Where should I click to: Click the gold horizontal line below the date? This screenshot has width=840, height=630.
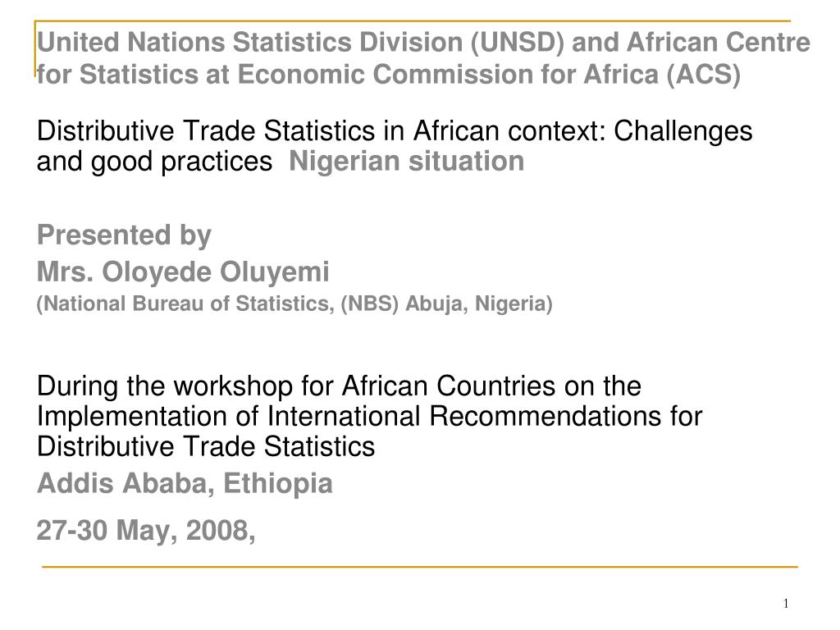click(420, 566)
